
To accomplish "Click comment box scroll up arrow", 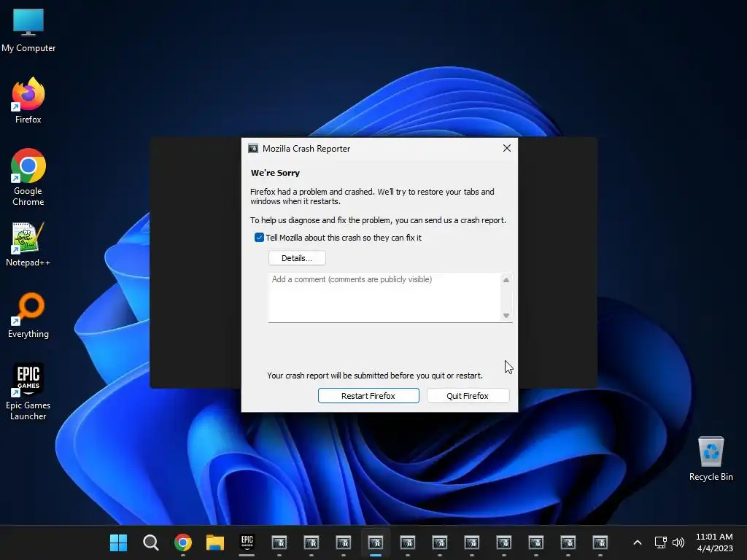I will (x=506, y=280).
